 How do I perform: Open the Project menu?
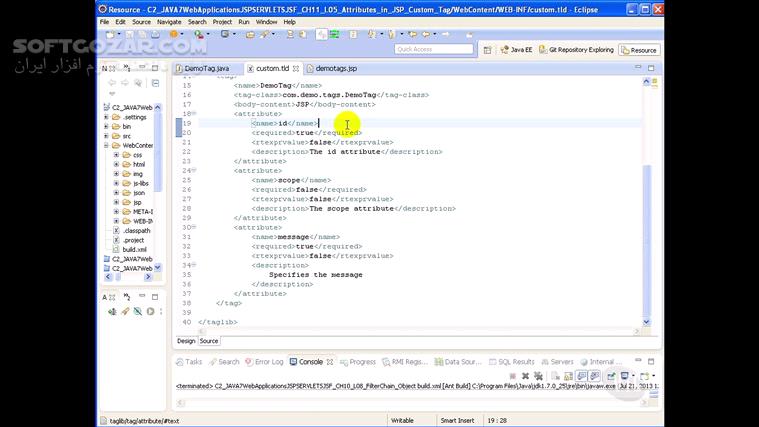(222, 22)
